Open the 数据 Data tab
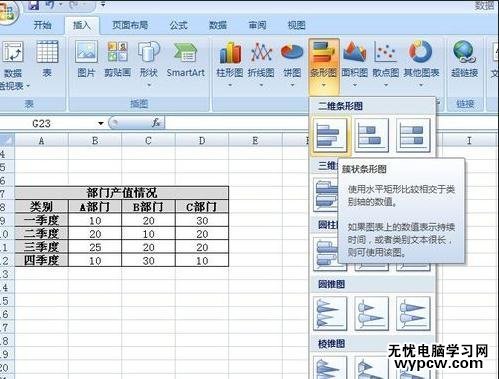The width and height of the screenshot is (499, 379). click(x=218, y=25)
